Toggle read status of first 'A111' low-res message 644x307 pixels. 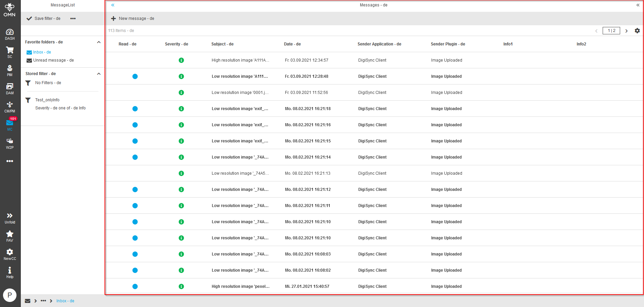(x=135, y=76)
